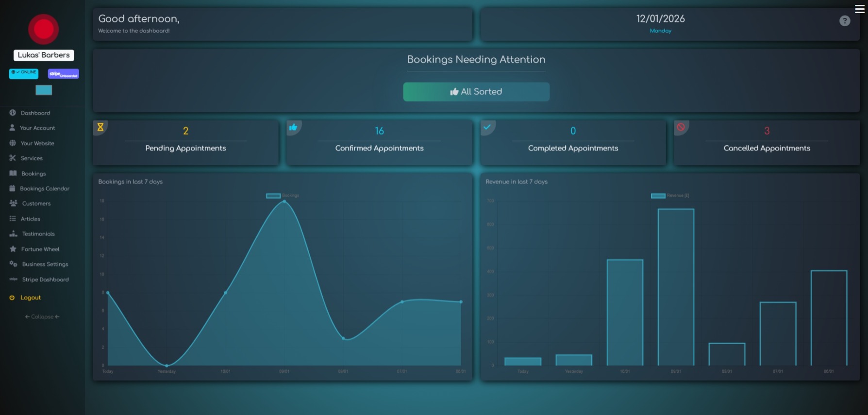
Task: Click the ONLINE status badge
Action: click(x=24, y=73)
